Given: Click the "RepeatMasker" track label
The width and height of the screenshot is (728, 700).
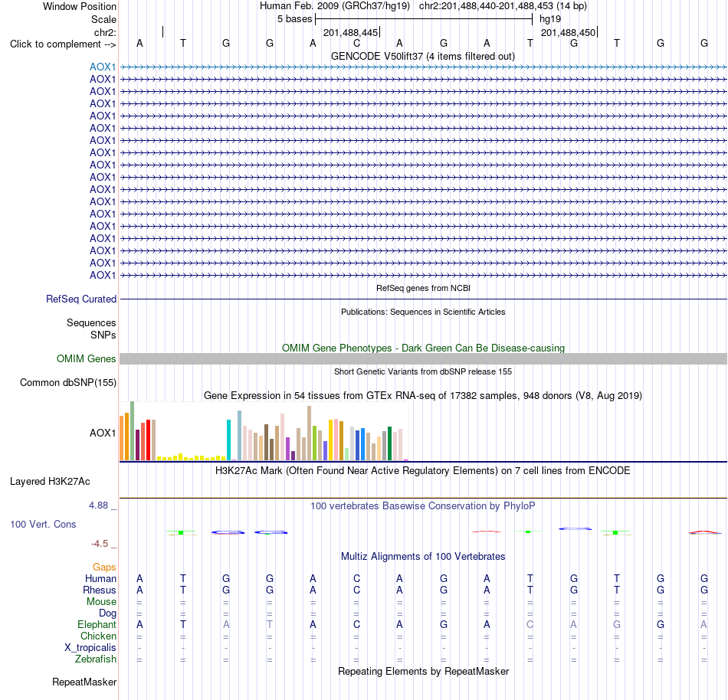Looking at the screenshot, I should click(84, 682).
